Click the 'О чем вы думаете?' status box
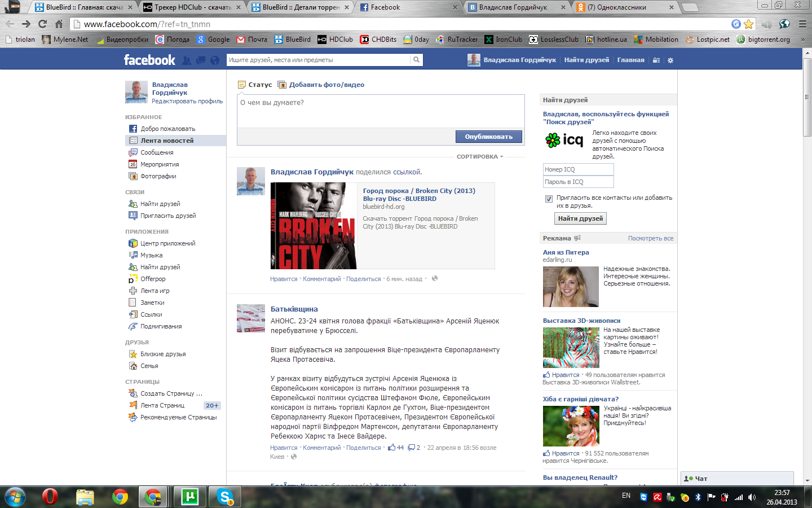Viewport: 812px width, 508px height. 381,112
